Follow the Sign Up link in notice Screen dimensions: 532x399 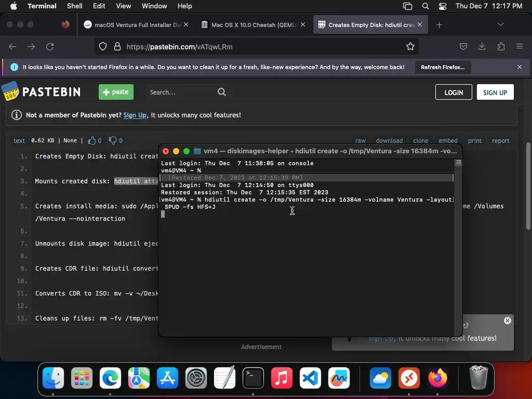point(135,115)
